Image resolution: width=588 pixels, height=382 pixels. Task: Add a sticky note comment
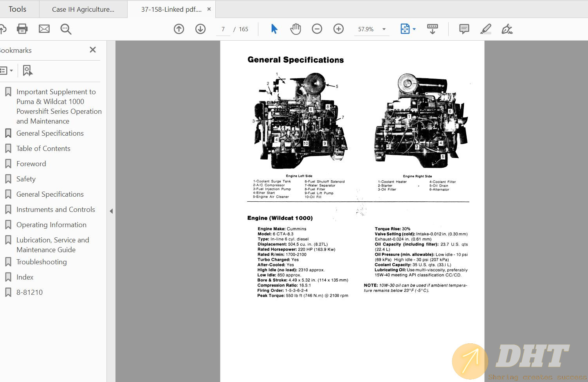click(464, 29)
